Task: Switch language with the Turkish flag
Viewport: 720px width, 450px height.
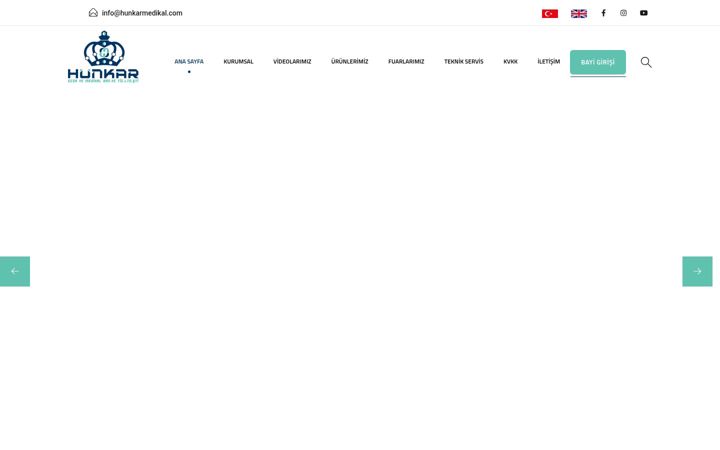Action: (x=550, y=14)
